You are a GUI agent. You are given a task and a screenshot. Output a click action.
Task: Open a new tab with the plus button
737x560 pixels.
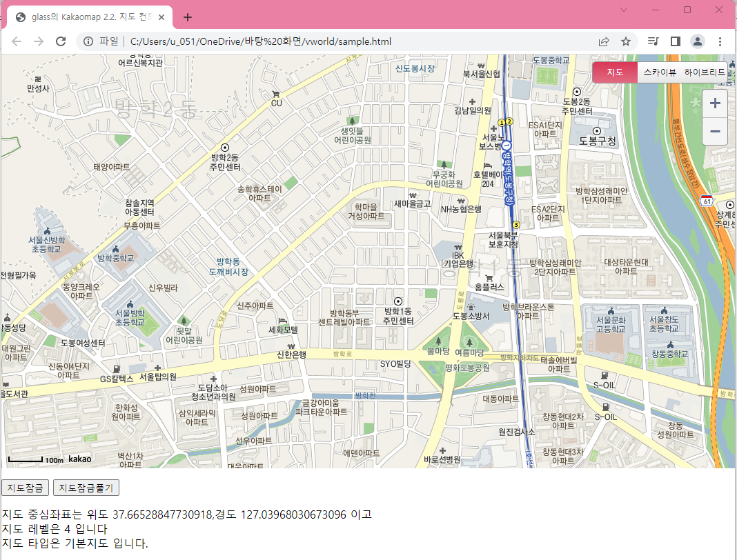pos(188,17)
